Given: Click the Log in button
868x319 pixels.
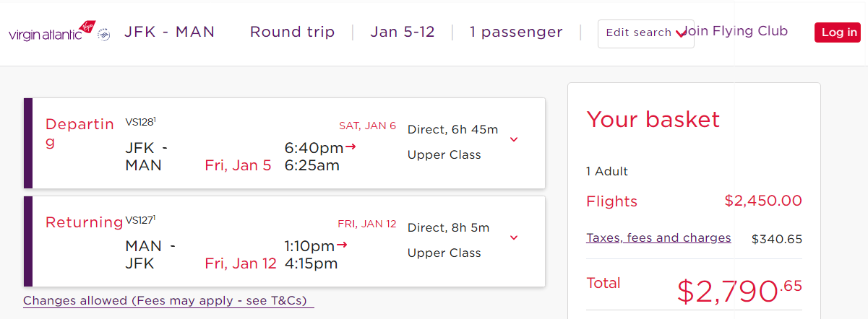Looking at the screenshot, I should point(839,32).
